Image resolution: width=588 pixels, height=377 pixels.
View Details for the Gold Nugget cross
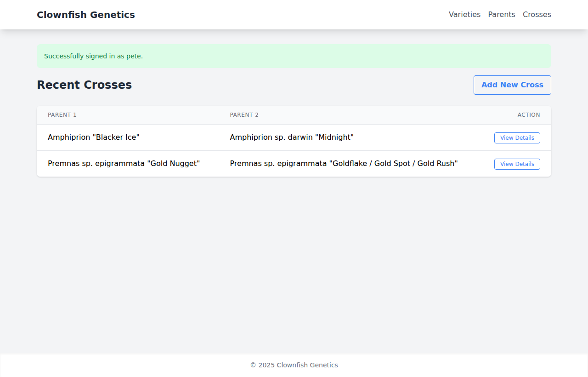tap(517, 164)
